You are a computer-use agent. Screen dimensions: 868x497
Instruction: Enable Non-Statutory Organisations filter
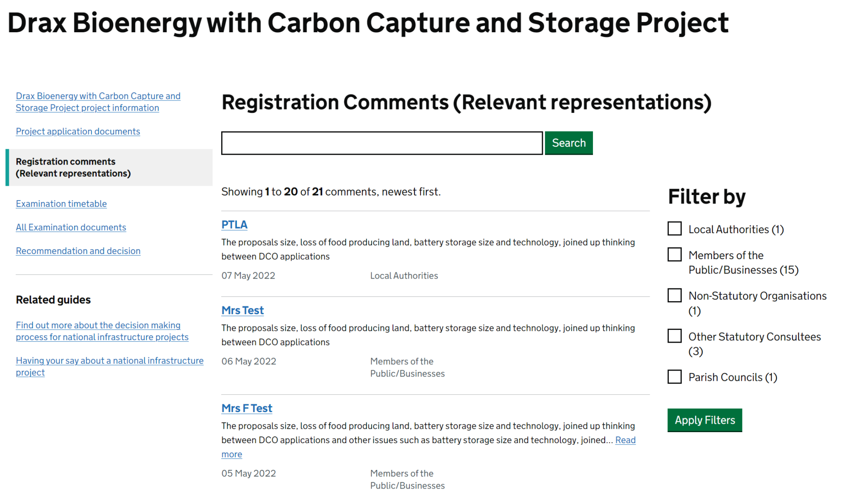(x=674, y=295)
